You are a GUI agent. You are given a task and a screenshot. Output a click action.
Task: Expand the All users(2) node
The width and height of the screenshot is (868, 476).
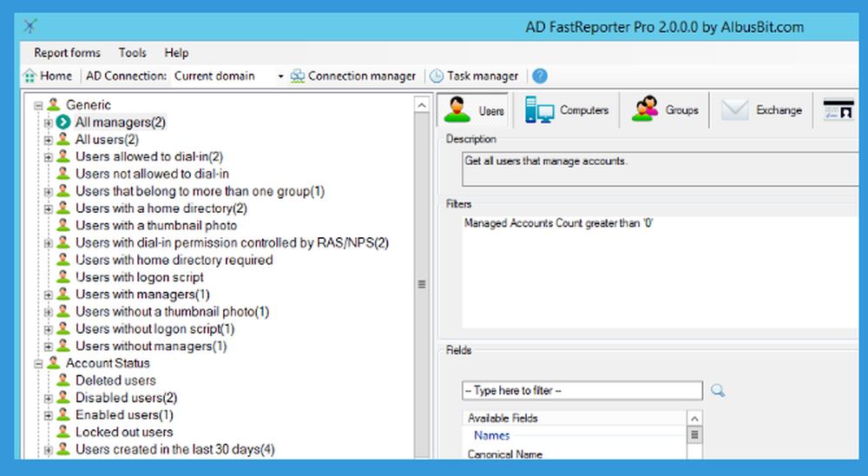(x=48, y=140)
